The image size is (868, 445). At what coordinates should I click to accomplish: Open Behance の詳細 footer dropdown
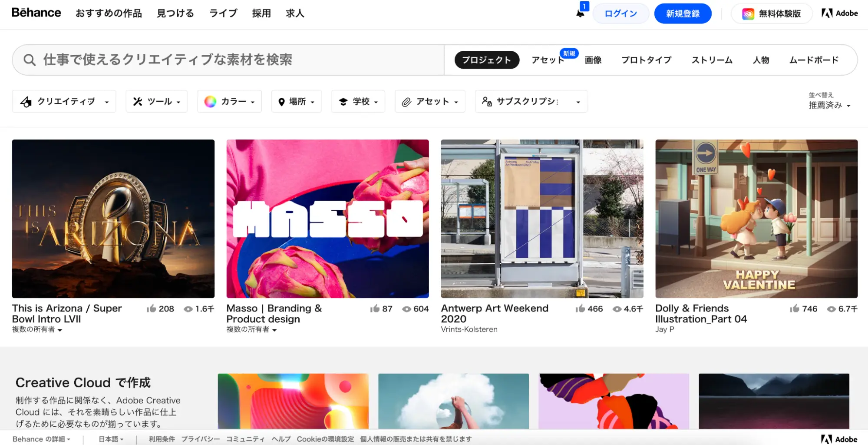pos(41,439)
